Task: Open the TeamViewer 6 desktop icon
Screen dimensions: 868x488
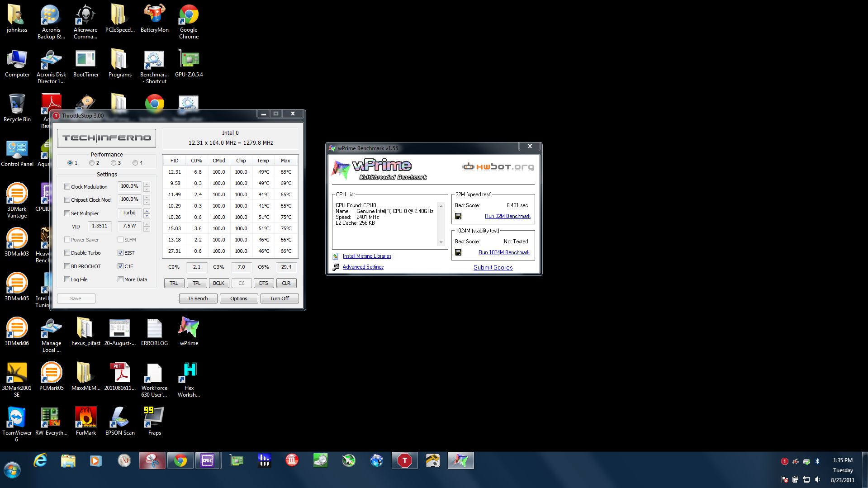Action: tap(17, 425)
